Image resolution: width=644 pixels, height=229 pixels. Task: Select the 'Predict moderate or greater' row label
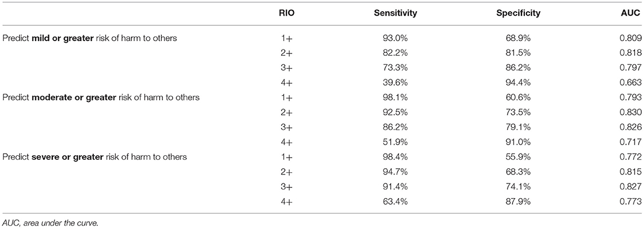point(101,97)
